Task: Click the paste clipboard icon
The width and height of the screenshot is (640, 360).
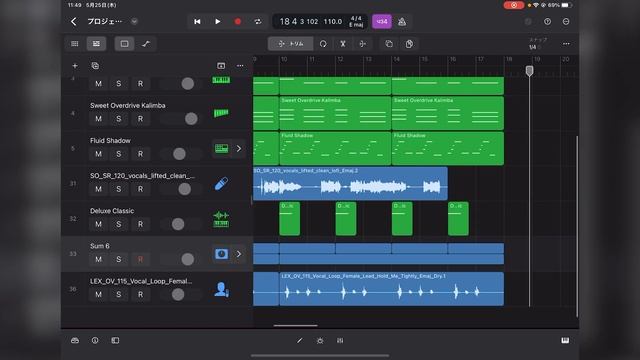Action: [409, 44]
